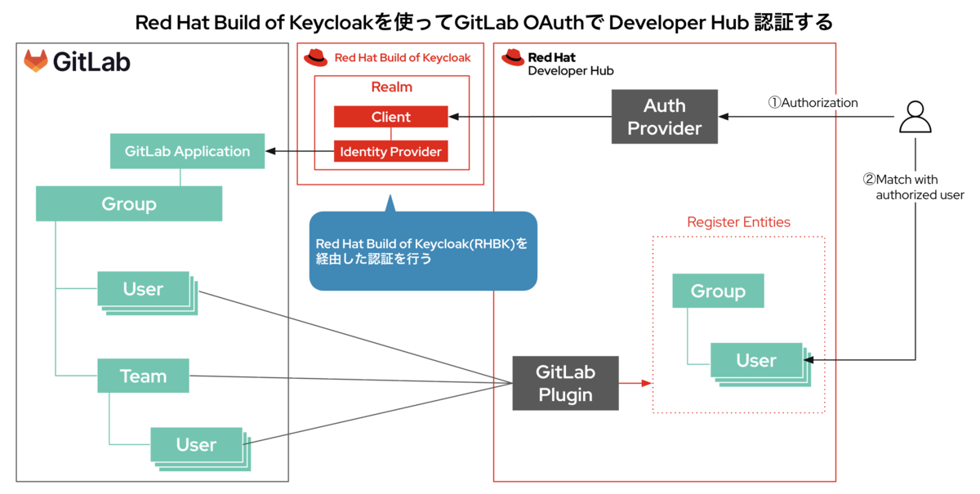Select the Group box inside Register Entities
The height and width of the screenshot is (494, 980).
[718, 291]
